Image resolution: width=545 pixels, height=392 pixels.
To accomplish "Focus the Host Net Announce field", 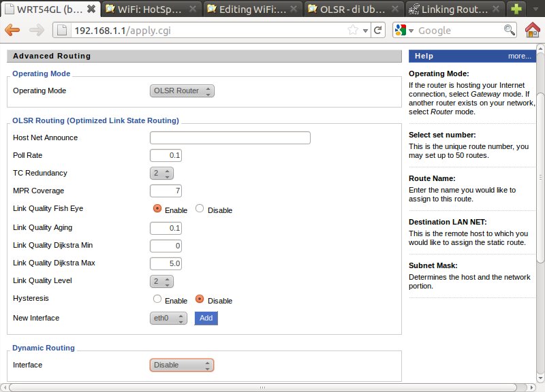I will 230,138.
